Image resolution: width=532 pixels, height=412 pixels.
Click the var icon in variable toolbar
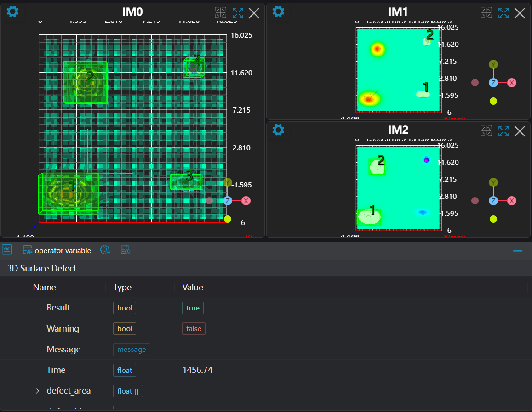coord(7,250)
